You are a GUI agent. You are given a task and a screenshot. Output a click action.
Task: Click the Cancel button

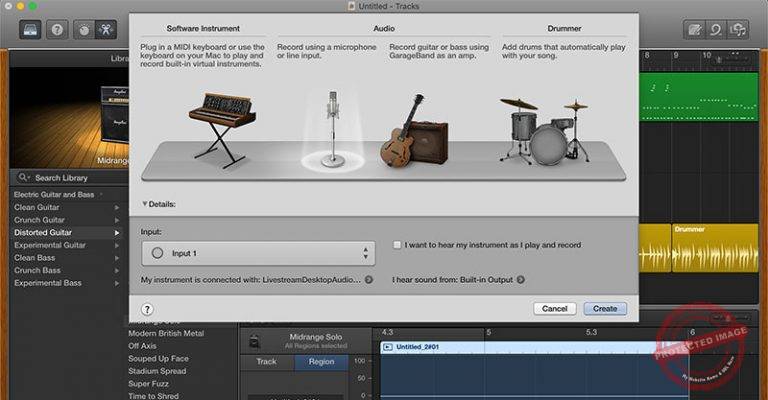coord(554,308)
